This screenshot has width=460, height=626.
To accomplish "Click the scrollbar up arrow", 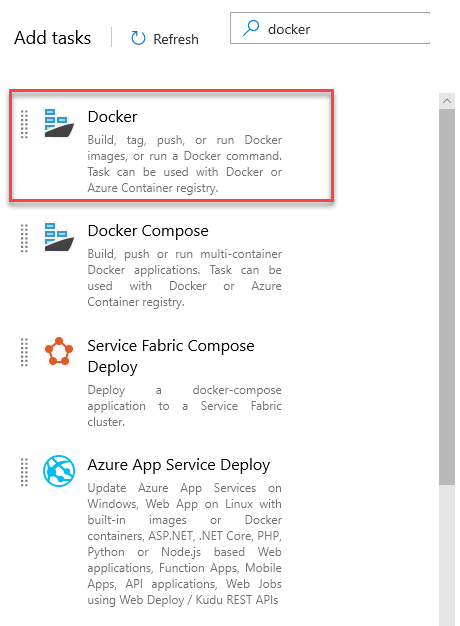I will click(x=447, y=101).
